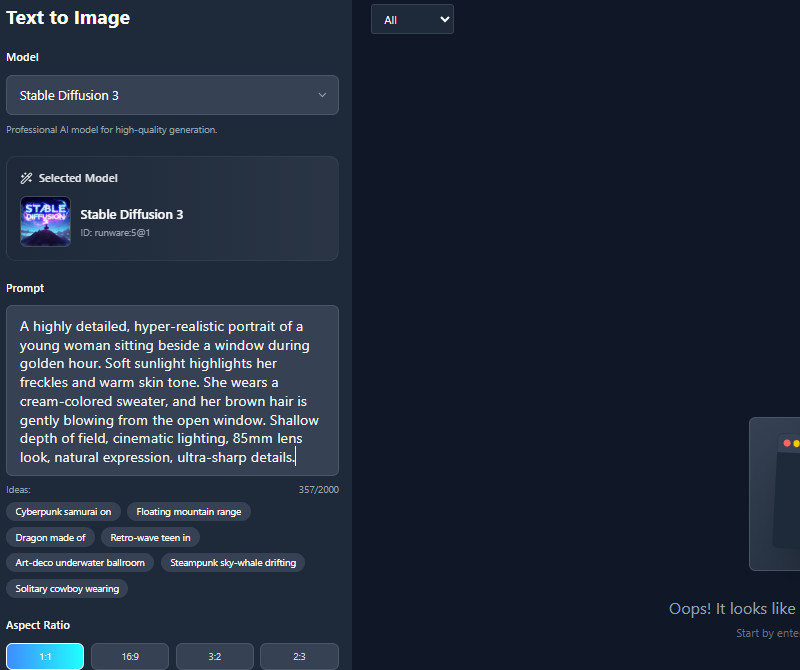The width and height of the screenshot is (800, 670).
Task: Select the Steampunk sky-whale drifting idea
Action: (x=233, y=562)
